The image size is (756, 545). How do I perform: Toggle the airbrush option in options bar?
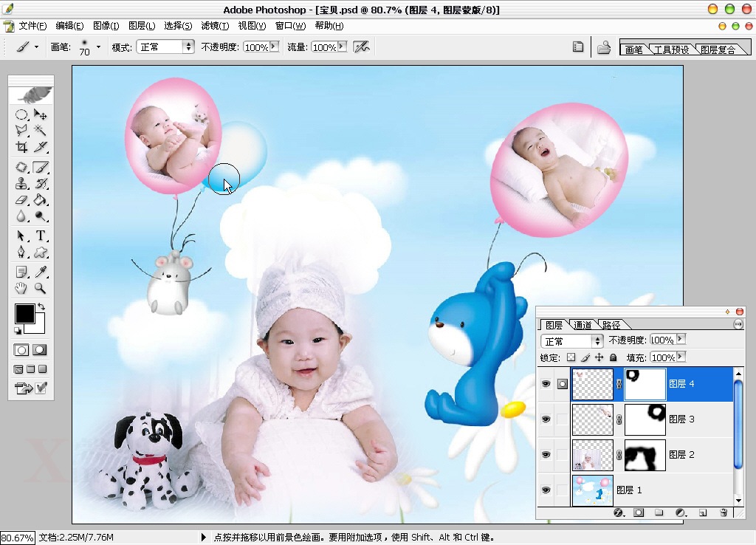(362, 47)
